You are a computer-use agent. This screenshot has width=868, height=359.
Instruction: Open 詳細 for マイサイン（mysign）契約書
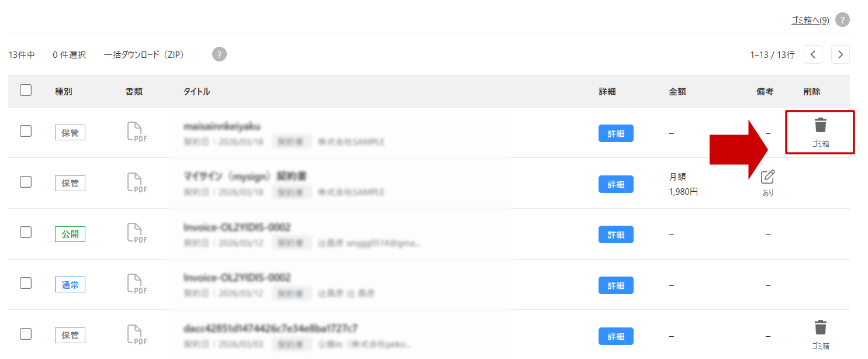point(615,184)
